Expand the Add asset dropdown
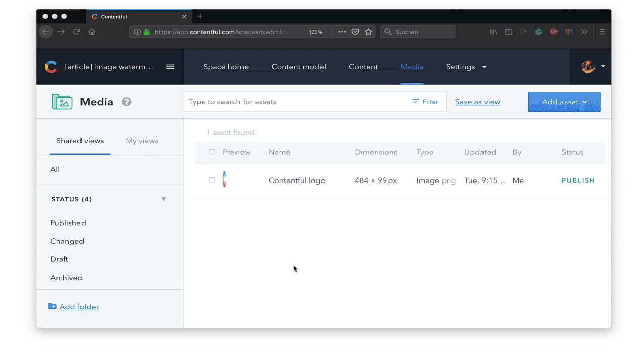 (x=564, y=102)
